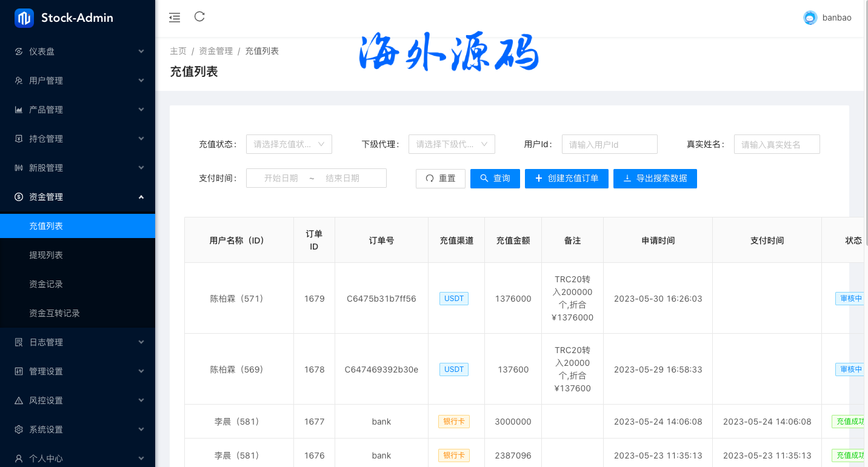Click the 系统设置 gear icon
Screen dimensions: 868x467
click(19, 429)
